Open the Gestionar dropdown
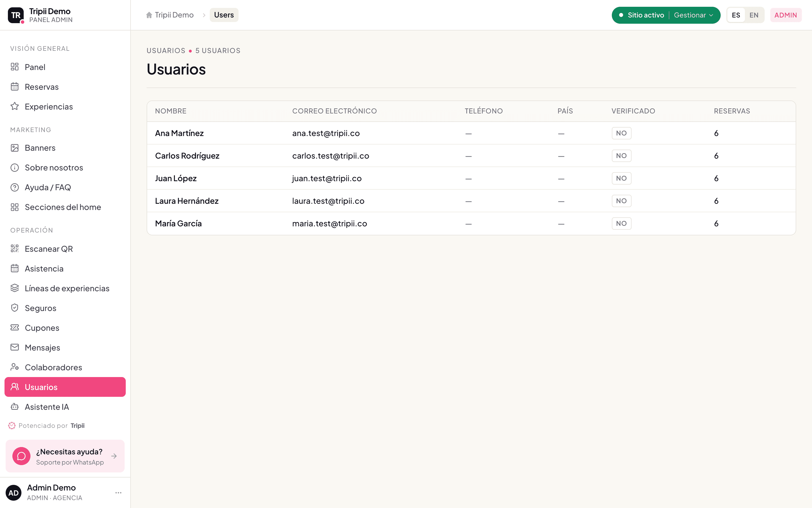The width and height of the screenshot is (812, 508). point(694,15)
